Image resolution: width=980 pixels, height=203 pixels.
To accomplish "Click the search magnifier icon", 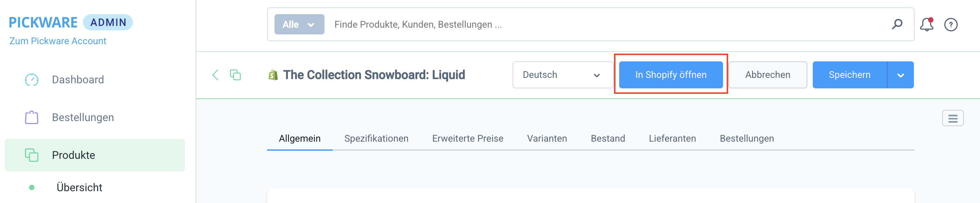I will (897, 24).
